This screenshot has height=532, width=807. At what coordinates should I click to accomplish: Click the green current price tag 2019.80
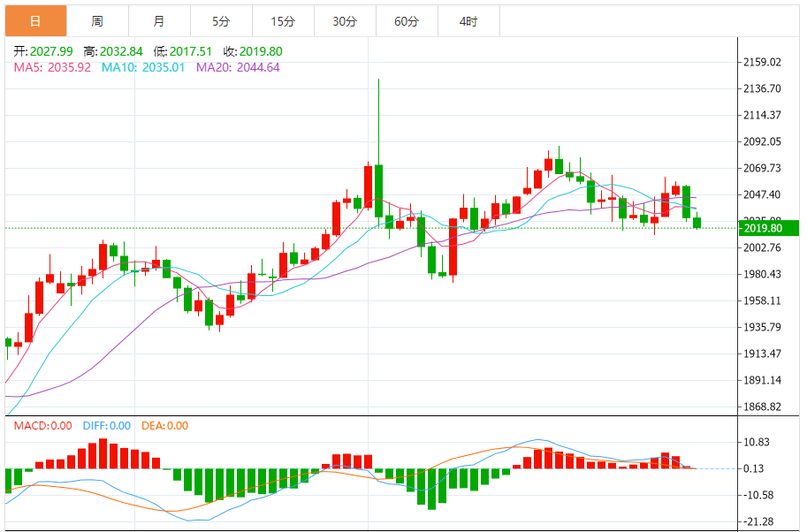(x=768, y=228)
